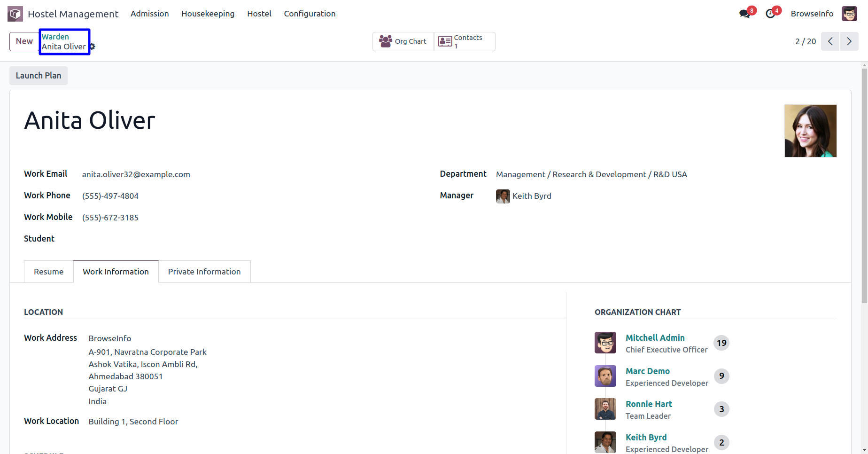Open the activities clock icon with 4 badge
This screenshot has height=454, width=868.
click(x=771, y=14)
